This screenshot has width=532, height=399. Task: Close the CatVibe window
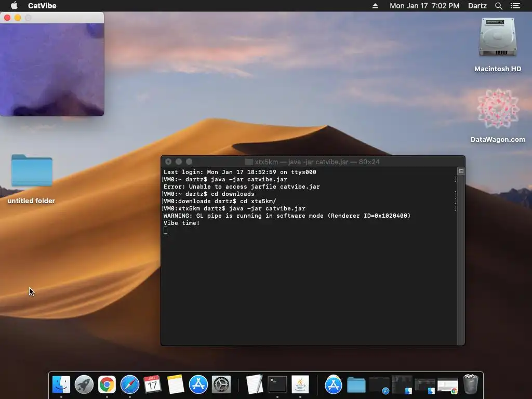pyautogui.click(x=7, y=18)
